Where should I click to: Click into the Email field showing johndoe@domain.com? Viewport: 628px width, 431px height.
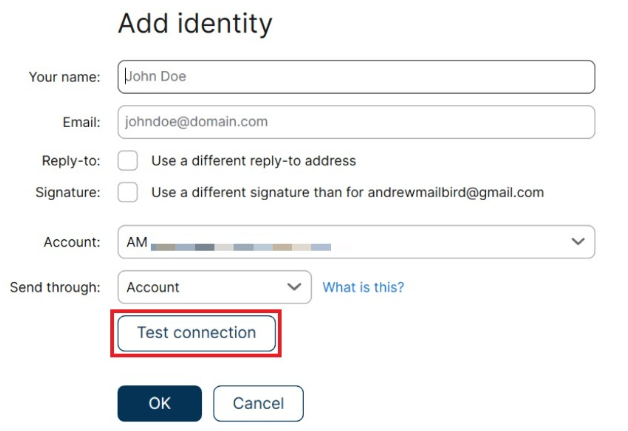(x=356, y=122)
